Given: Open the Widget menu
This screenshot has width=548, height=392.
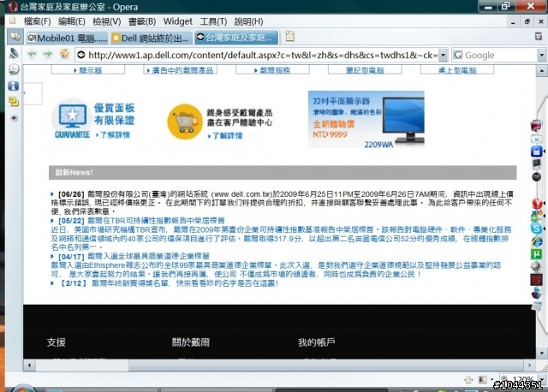Looking at the screenshot, I should (x=177, y=21).
